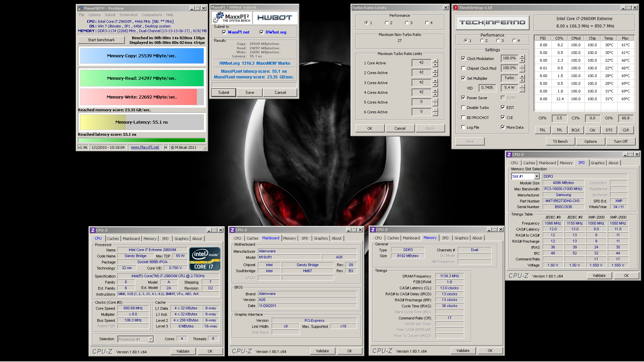Click the HWBOT logo banner
The image size is (644, 362).
275,17
